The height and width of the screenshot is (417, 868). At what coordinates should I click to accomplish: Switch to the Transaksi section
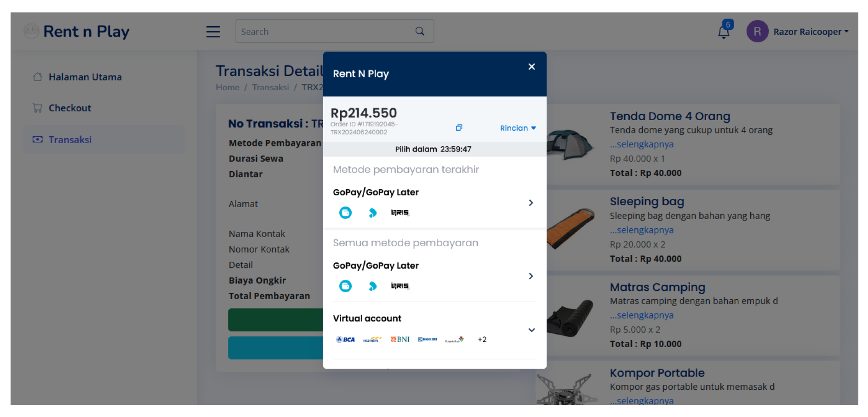click(70, 139)
